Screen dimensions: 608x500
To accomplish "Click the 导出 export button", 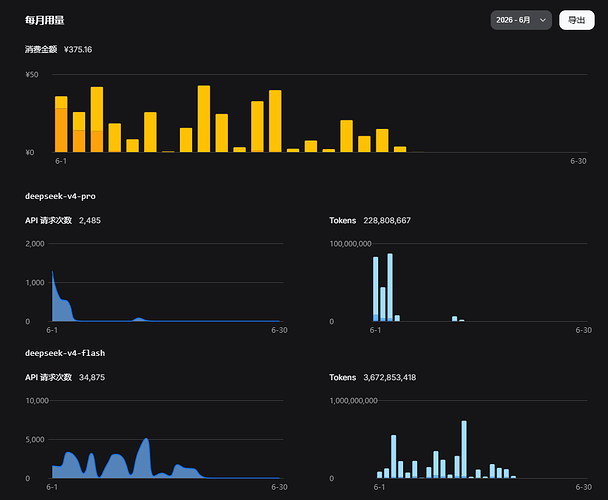I will coord(577,20).
